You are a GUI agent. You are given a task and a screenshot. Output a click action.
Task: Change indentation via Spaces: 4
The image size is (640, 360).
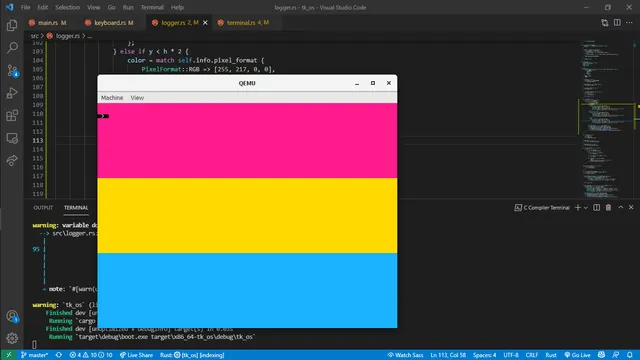484,355
